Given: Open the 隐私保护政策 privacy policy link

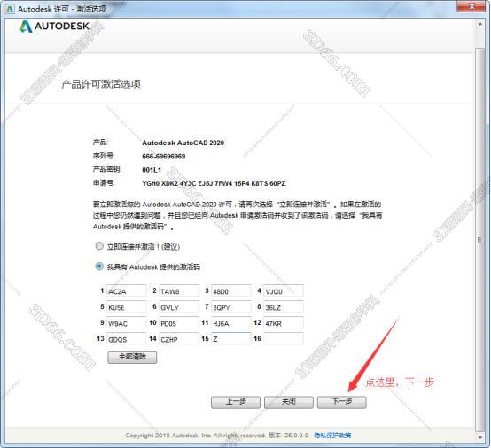Looking at the screenshot, I should coord(332,436).
